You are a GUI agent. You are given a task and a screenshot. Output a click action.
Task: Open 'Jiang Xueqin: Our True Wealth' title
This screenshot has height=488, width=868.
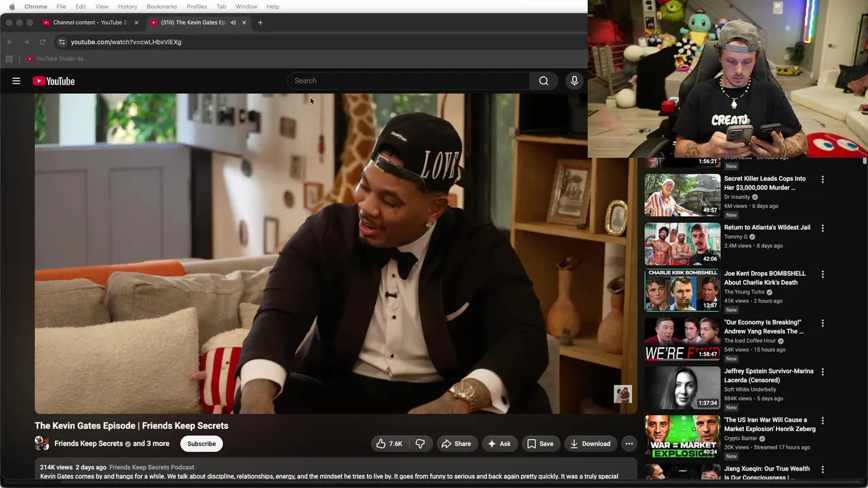point(767,472)
